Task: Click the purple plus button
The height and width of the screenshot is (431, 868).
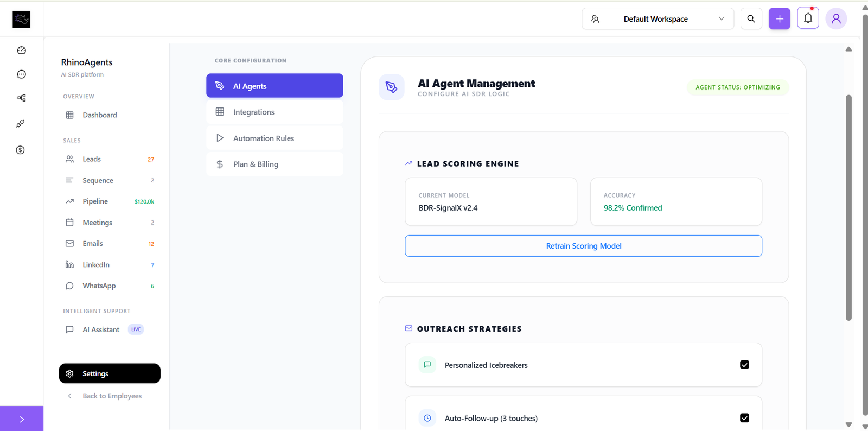Action: pyautogui.click(x=780, y=19)
